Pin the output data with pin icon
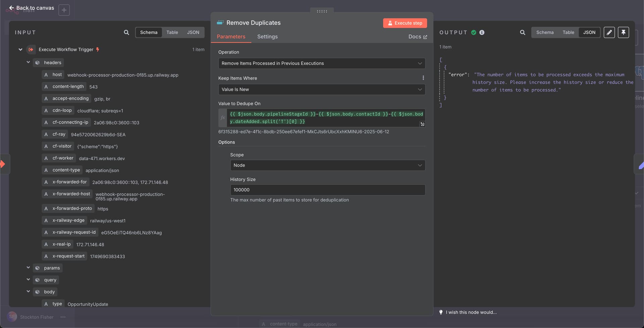The image size is (644, 328). (623, 33)
